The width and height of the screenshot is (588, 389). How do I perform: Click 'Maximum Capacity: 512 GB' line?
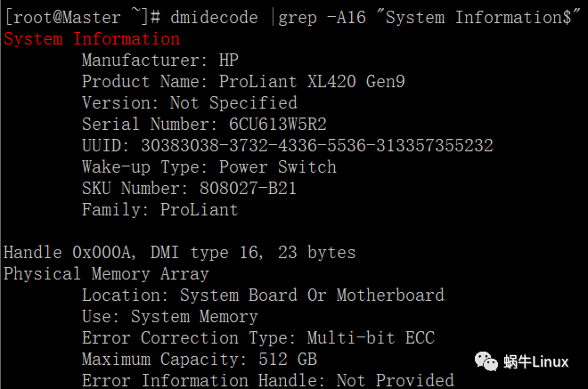coord(200,360)
